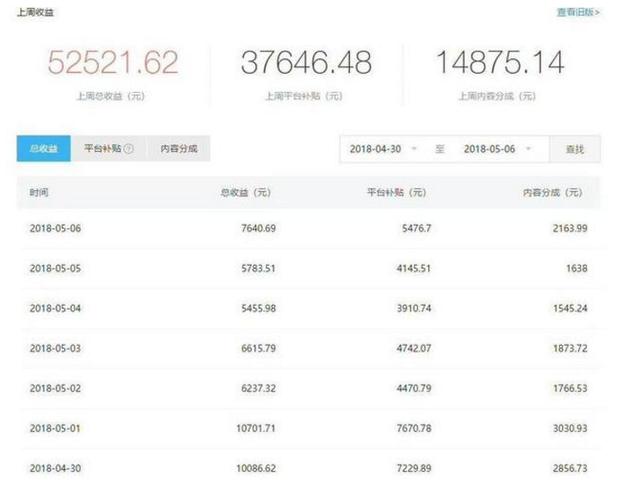This screenshot has width=640, height=489.
Task: Click platform subsidy value 4742.07
Action: (x=414, y=348)
